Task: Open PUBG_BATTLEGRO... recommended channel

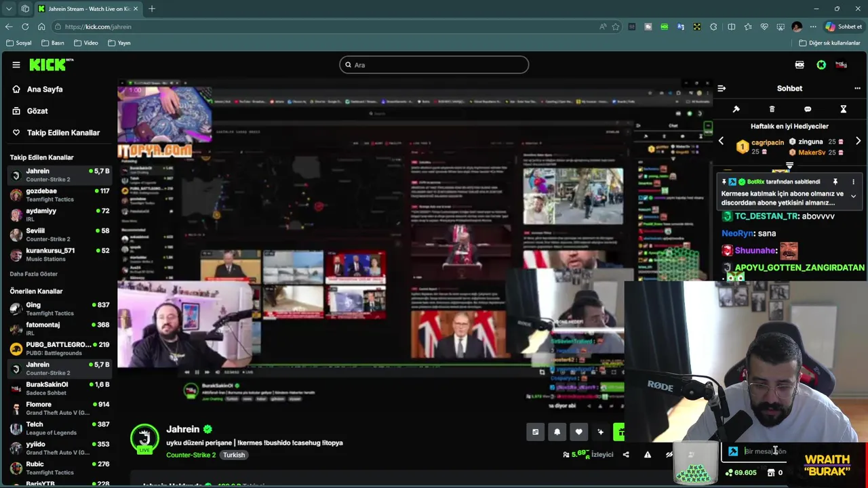Action: [60, 348]
